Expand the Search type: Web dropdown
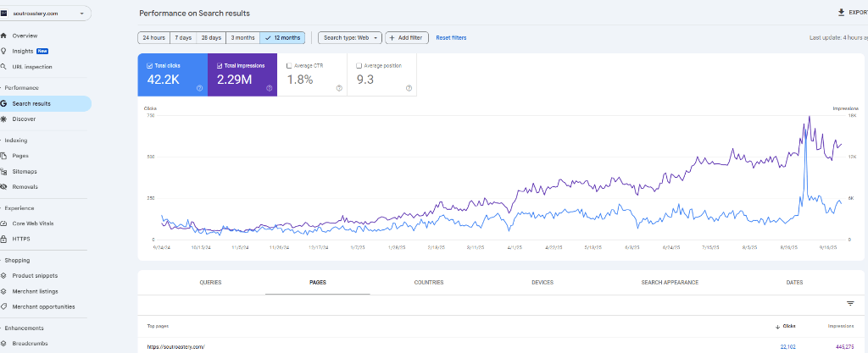 pos(349,38)
